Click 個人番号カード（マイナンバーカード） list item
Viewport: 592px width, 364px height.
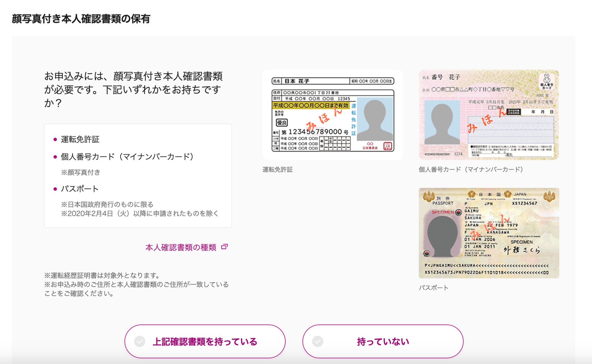tap(127, 157)
